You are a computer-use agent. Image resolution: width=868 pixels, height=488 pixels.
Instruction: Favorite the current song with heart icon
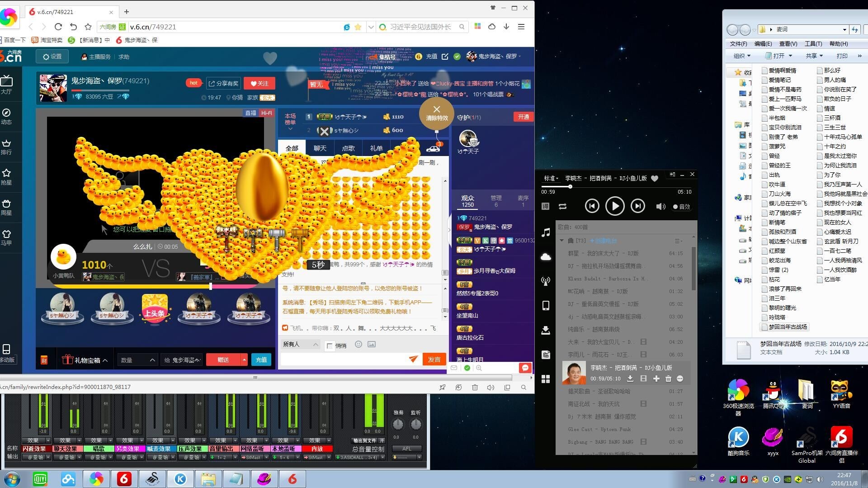pyautogui.click(x=655, y=178)
